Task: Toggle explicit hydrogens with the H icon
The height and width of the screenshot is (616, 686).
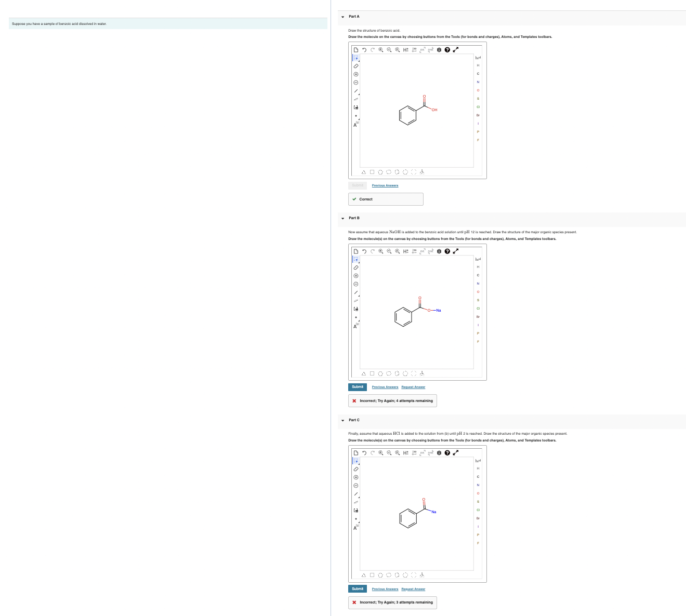Action: (405, 50)
